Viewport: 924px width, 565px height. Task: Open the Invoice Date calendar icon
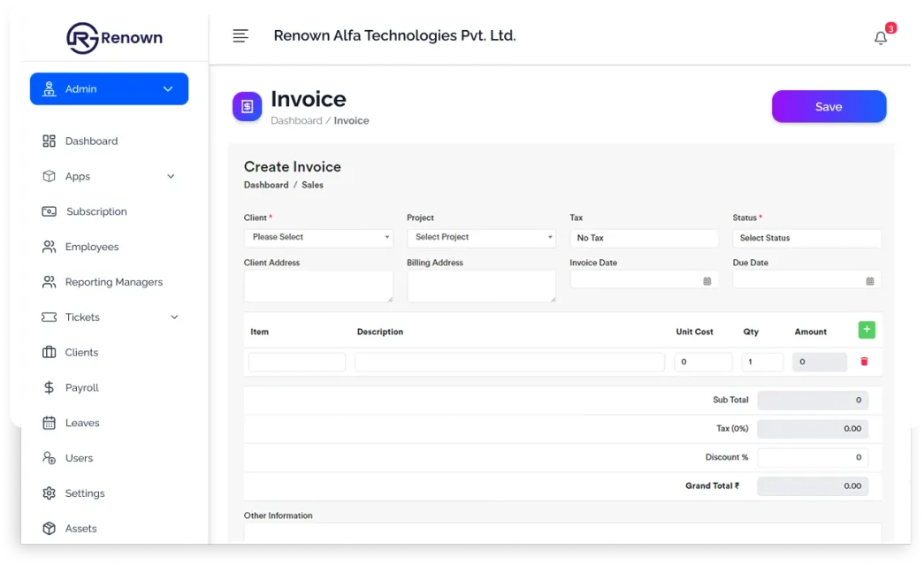click(x=706, y=281)
